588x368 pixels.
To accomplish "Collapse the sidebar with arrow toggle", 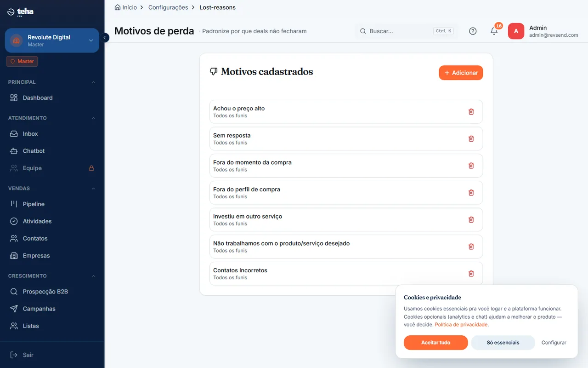I will [x=105, y=38].
